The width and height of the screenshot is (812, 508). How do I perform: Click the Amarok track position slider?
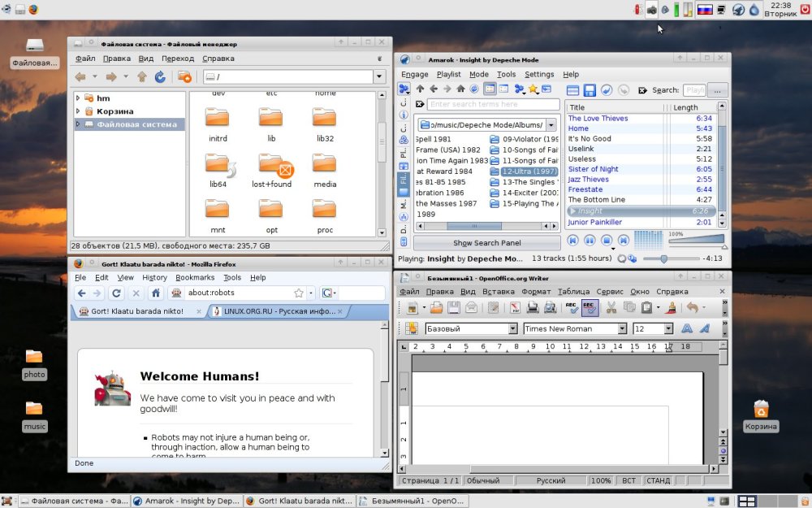[x=672, y=258]
